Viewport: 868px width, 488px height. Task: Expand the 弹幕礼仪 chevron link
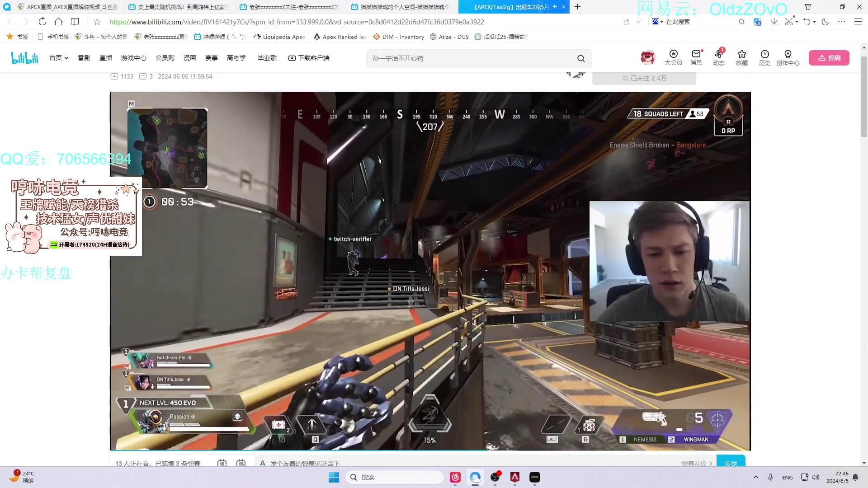pyautogui.click(x=697, y=464)
